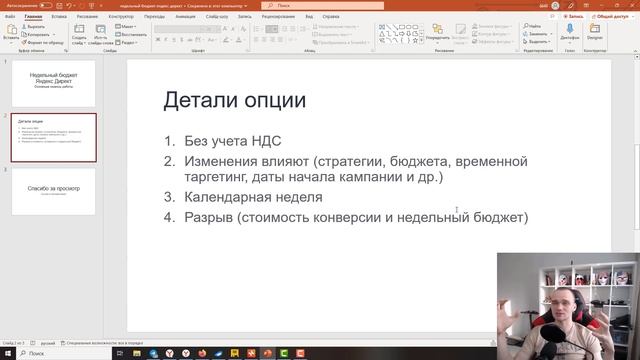The image size is (640, 360).
Task: Switch to the Справка tab
Action: (x=331, y=16)
